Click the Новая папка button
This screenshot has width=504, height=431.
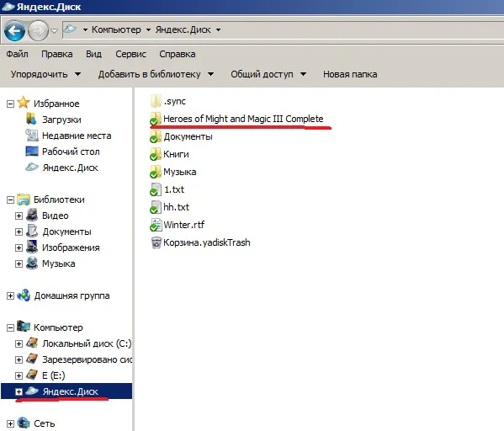pyautogui.click(x=350, y=74)
